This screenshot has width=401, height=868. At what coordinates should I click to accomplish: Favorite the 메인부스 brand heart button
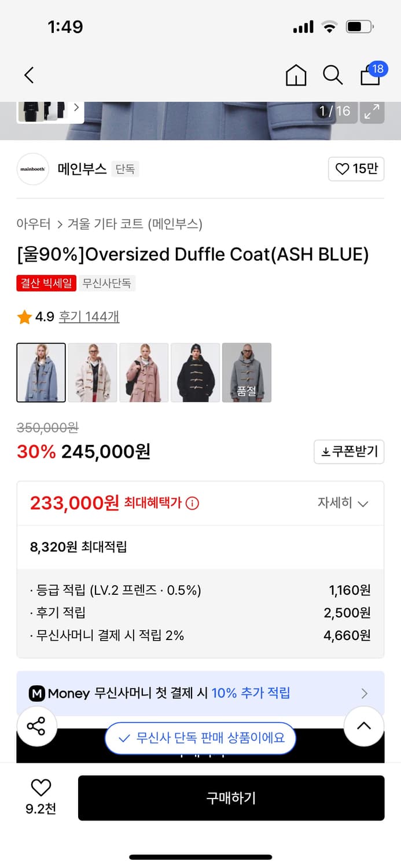[x=356, y=168]
